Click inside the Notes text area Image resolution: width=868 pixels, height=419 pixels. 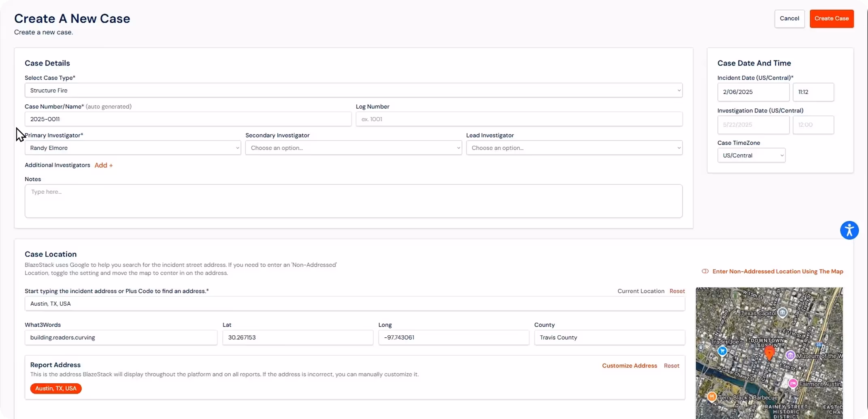[353, 201]
